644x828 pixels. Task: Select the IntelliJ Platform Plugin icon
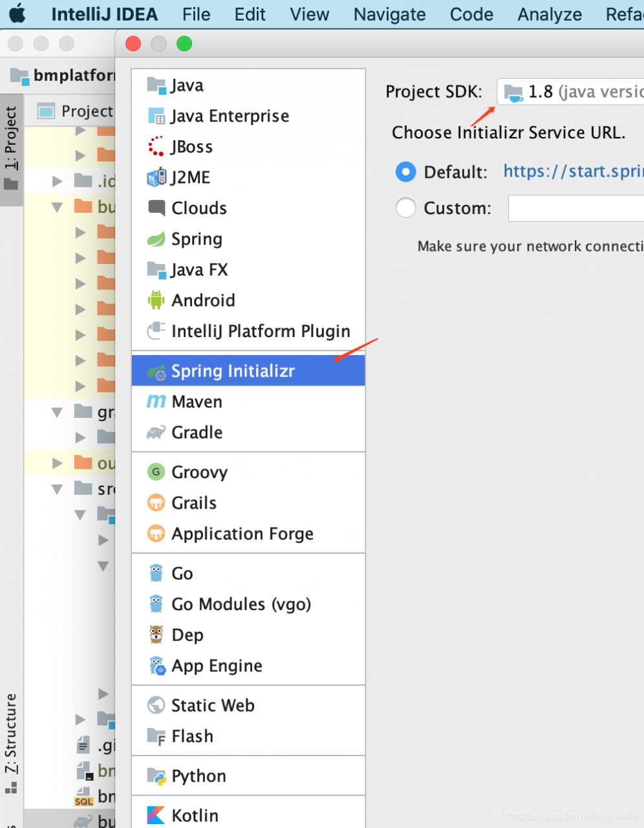pos(156,331)
